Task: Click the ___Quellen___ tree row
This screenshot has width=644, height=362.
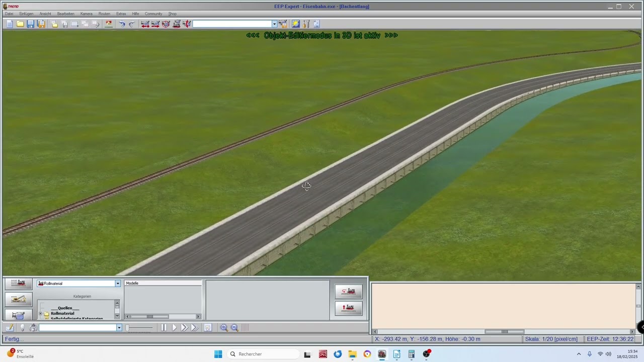Action: point(65,308)
